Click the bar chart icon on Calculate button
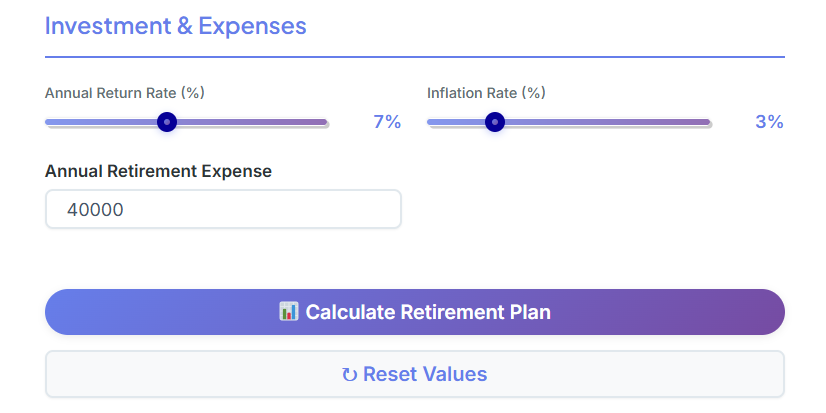The height and width of the screenshot is (413, 826). pos(289,312)
